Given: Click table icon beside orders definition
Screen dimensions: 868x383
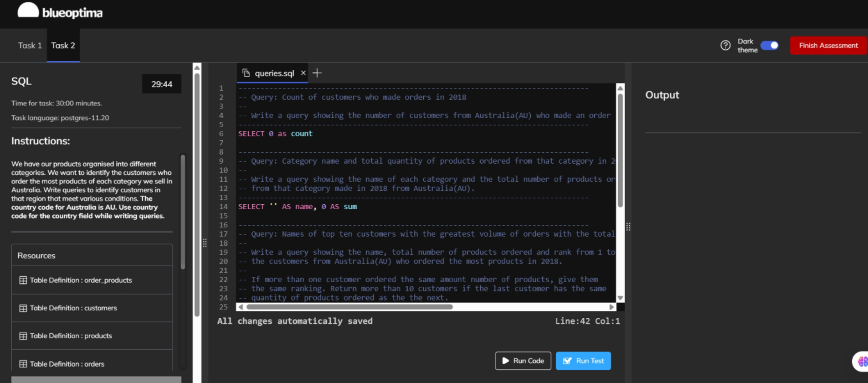Looking at the screenshot, I should click(23, 364).
